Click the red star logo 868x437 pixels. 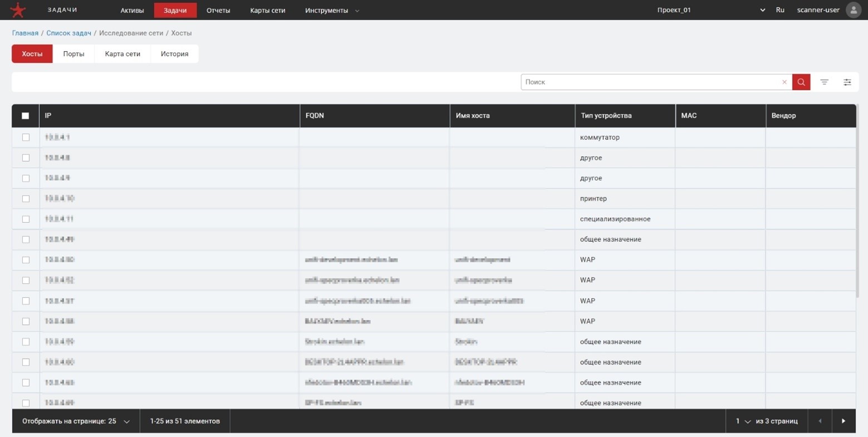point(18,10)
